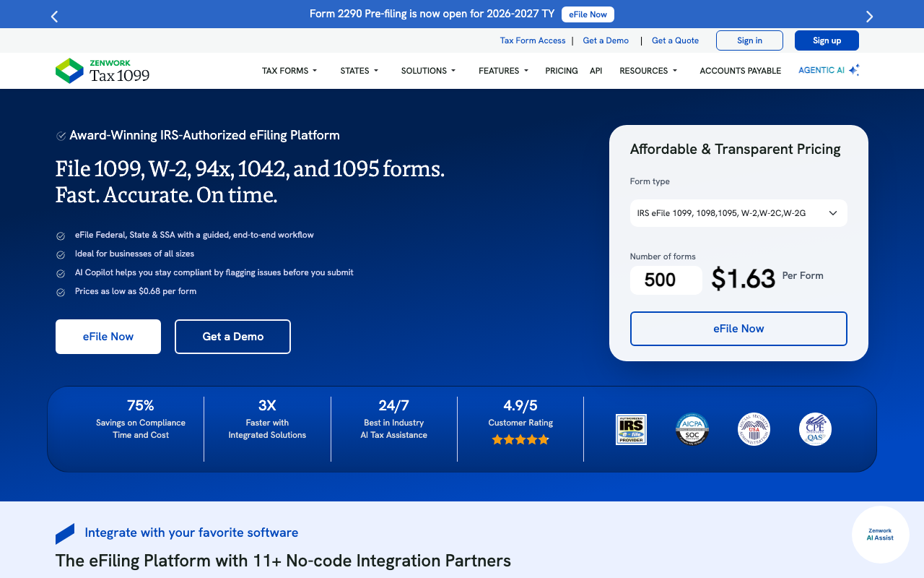This screenshot has height=578, width=924.
Task: Click the check badge beside Award-Winning heading
Action: (61, 136)
